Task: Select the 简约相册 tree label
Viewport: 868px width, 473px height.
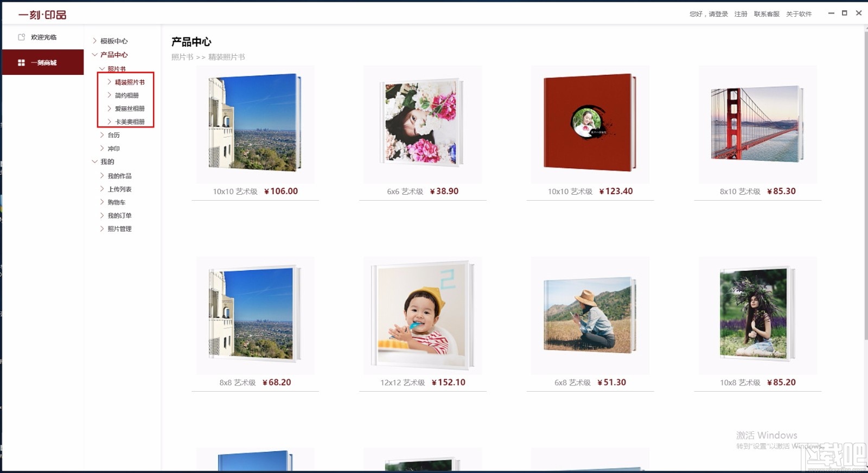Action: 127,95
